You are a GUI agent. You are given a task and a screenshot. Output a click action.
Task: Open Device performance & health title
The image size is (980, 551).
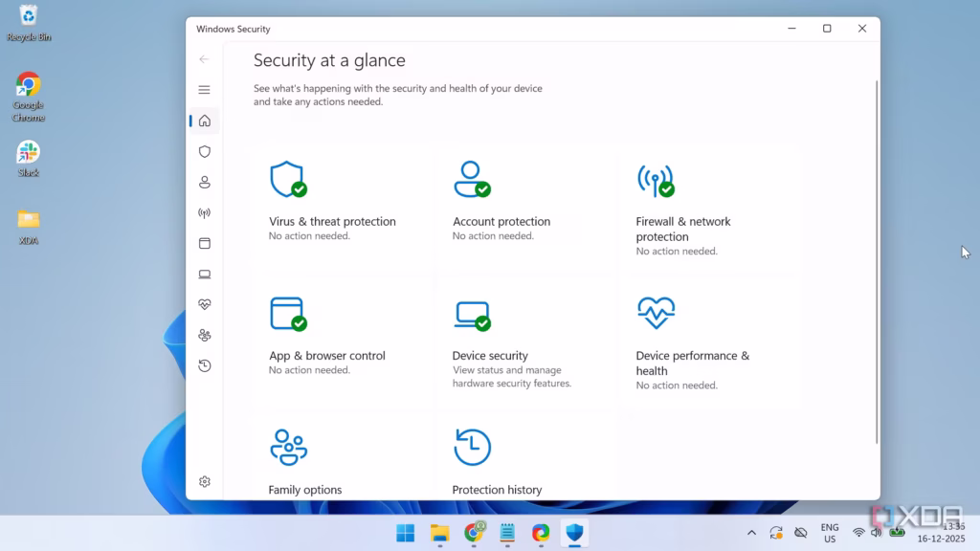[x=693, y=363]
